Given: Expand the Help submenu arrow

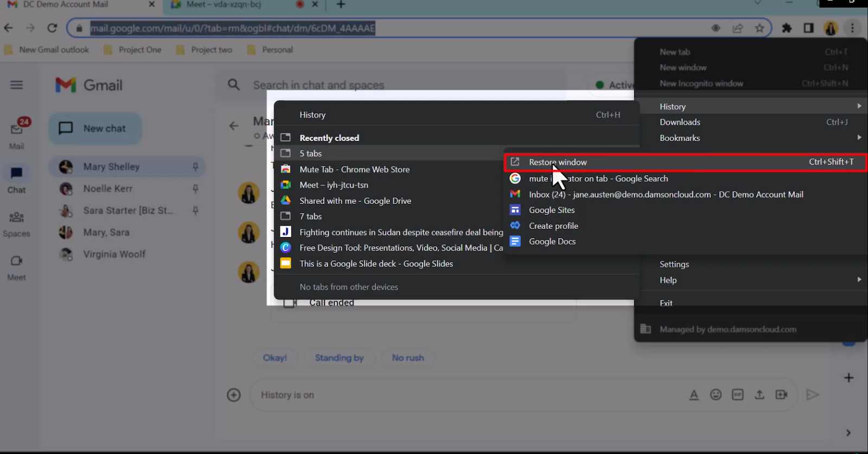Looking at the screenshot, I should click(x=859, y=279).
